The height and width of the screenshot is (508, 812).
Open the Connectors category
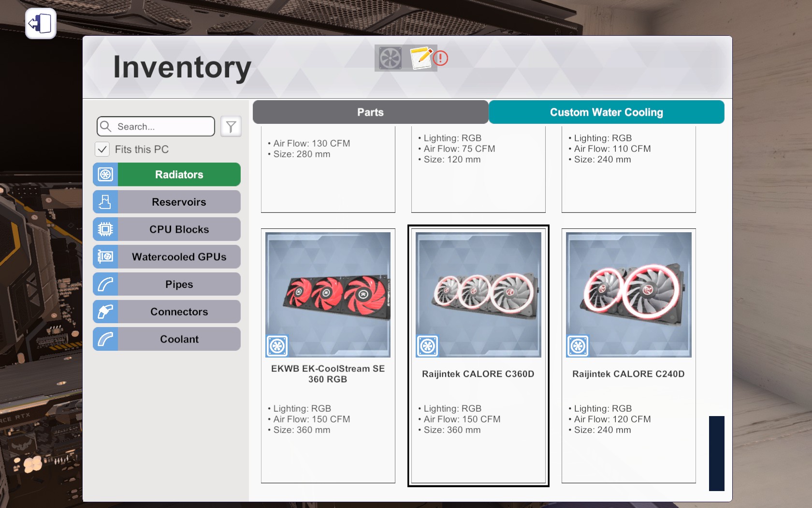click(167, 312)
